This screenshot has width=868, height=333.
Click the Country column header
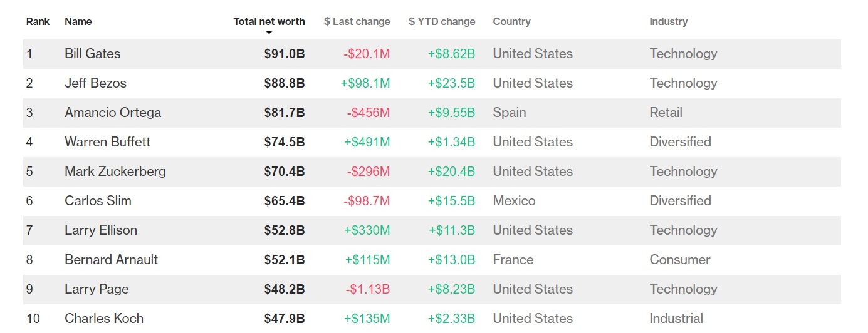click(x=511, y=21)
